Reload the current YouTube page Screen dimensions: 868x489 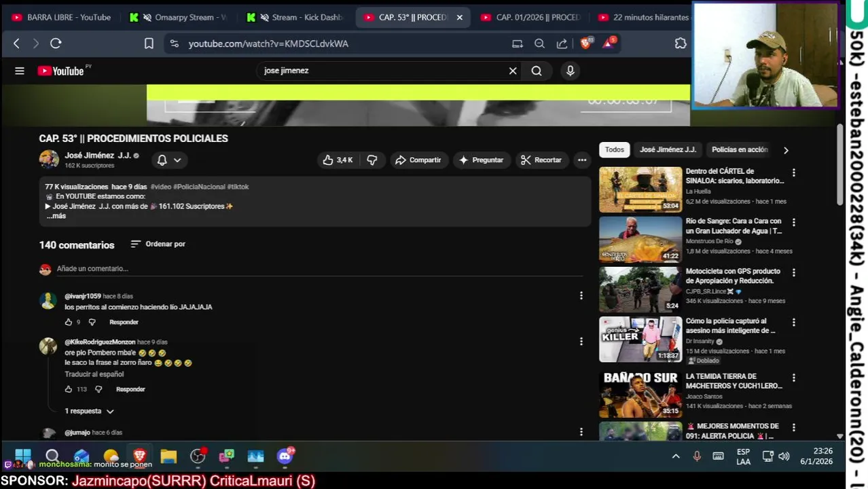pyautogui.click(x=56, y=43)
